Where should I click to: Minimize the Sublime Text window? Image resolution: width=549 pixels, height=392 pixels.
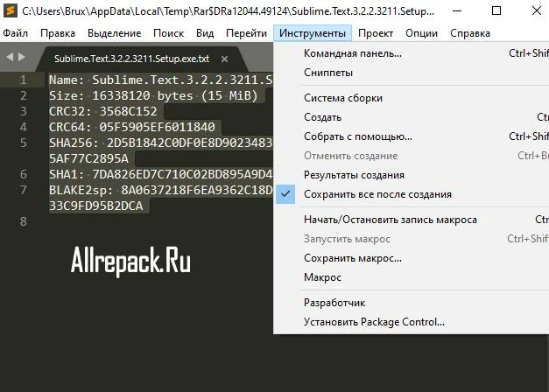[457, 10]
